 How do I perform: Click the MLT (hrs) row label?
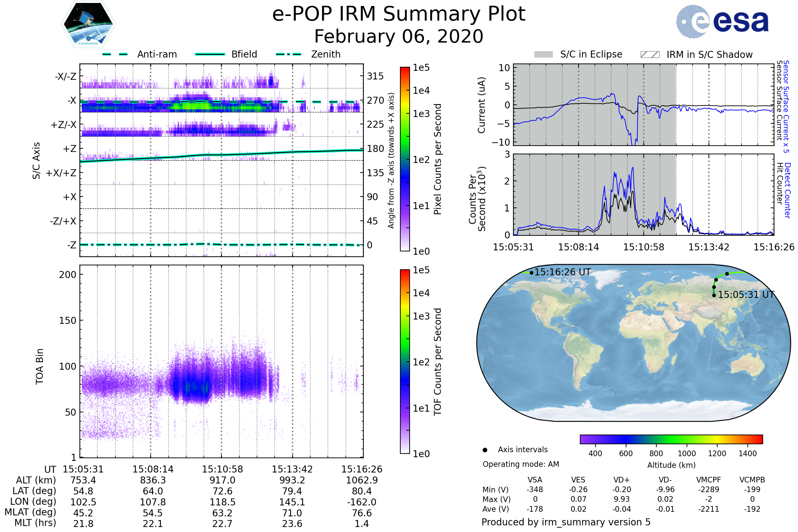(x=35, y=523)
